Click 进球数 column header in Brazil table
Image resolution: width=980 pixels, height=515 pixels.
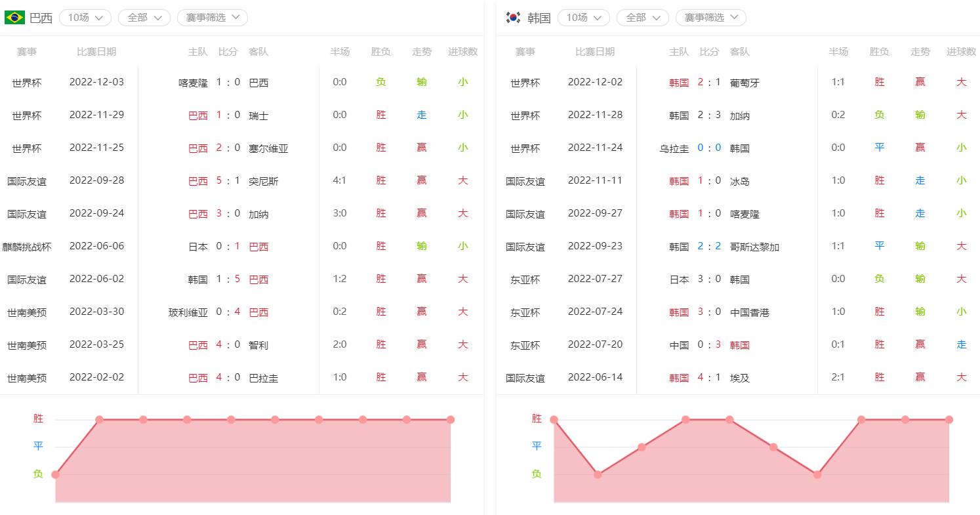462,52
